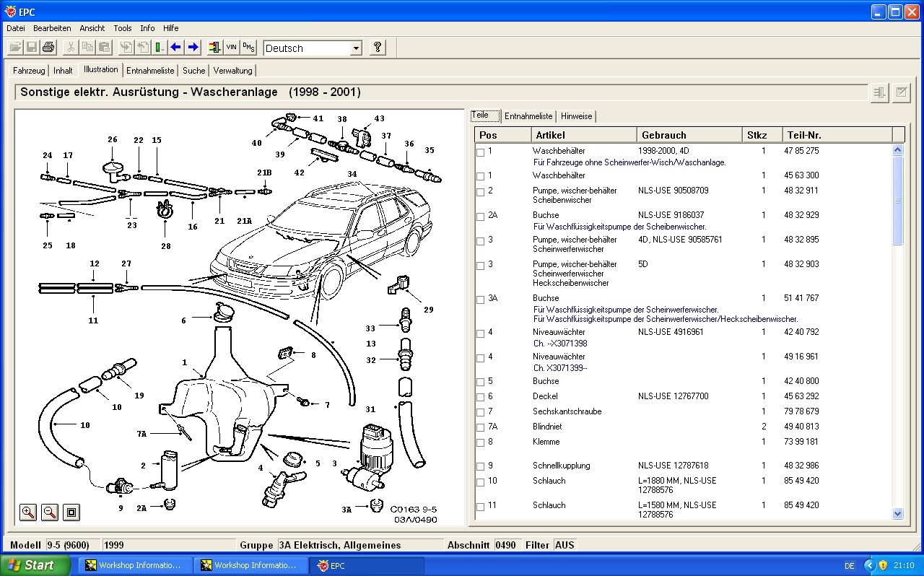The image size is (924, 576).
Task: Open the Deutsch language dropdown
Action: pos(355,48)
